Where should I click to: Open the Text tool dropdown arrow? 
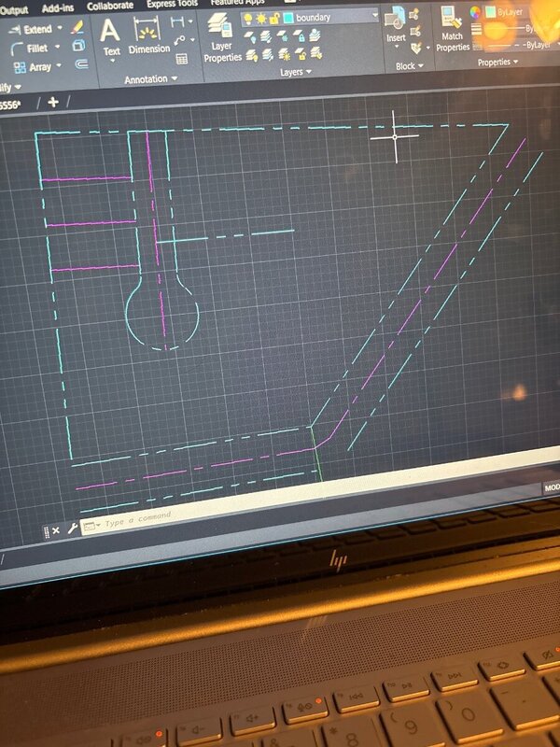click(x=112, y=61)
